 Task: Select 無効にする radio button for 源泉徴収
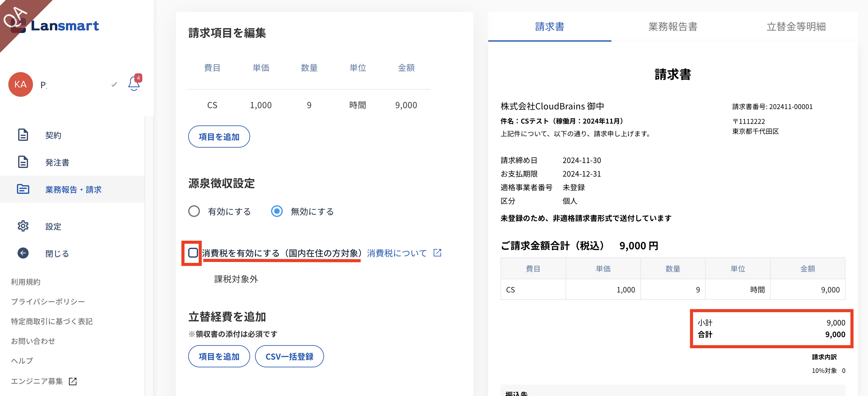pyautogui.click(x=277, y=211)
